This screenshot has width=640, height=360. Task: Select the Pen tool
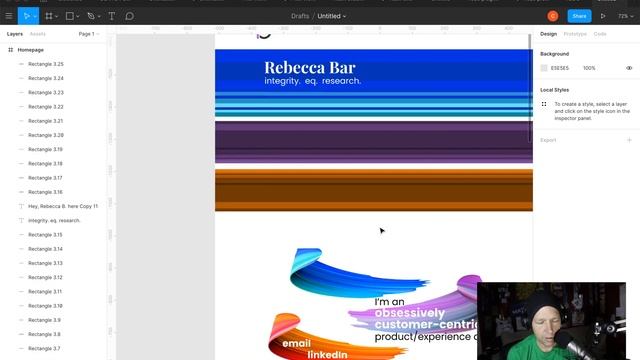(x=91, y=16)
